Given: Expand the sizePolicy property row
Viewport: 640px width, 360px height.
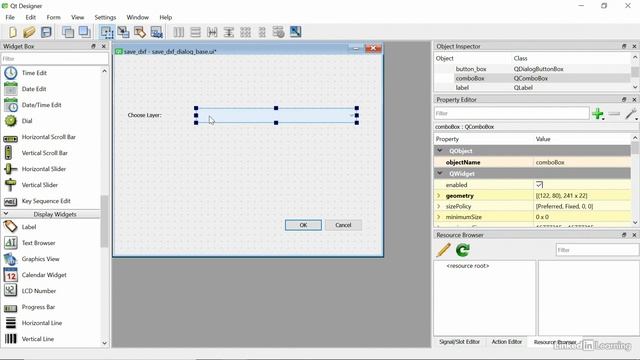Looking at the screenshot, I should click(439, 206).
